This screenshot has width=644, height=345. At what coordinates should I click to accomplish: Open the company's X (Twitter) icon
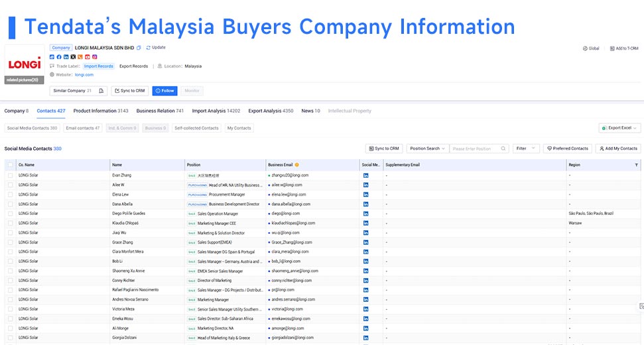73,57
